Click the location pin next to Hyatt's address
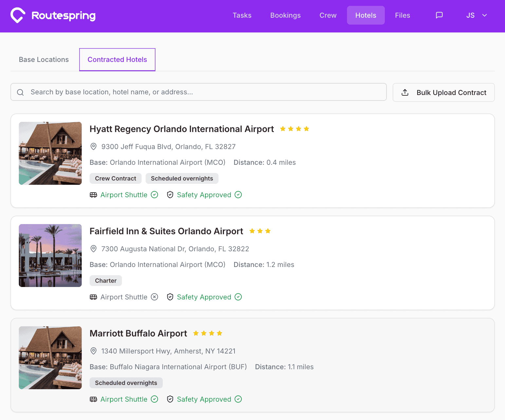The width and height of the screenshot is (505, 420). [94, 146]
